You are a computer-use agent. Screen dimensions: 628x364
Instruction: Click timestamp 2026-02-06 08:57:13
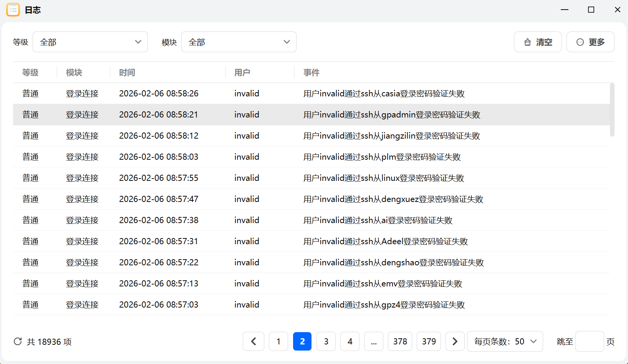(x=159, y=283)
